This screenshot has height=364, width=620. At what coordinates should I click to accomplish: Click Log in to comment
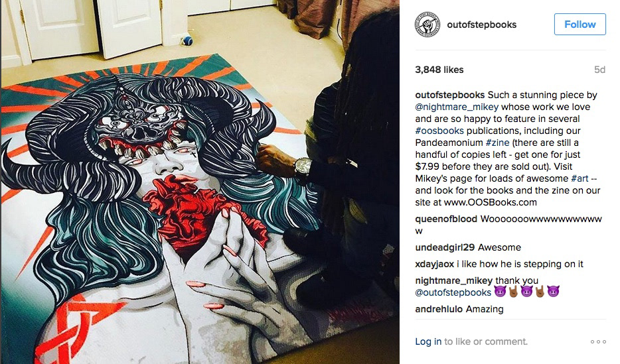pos(428,342)
